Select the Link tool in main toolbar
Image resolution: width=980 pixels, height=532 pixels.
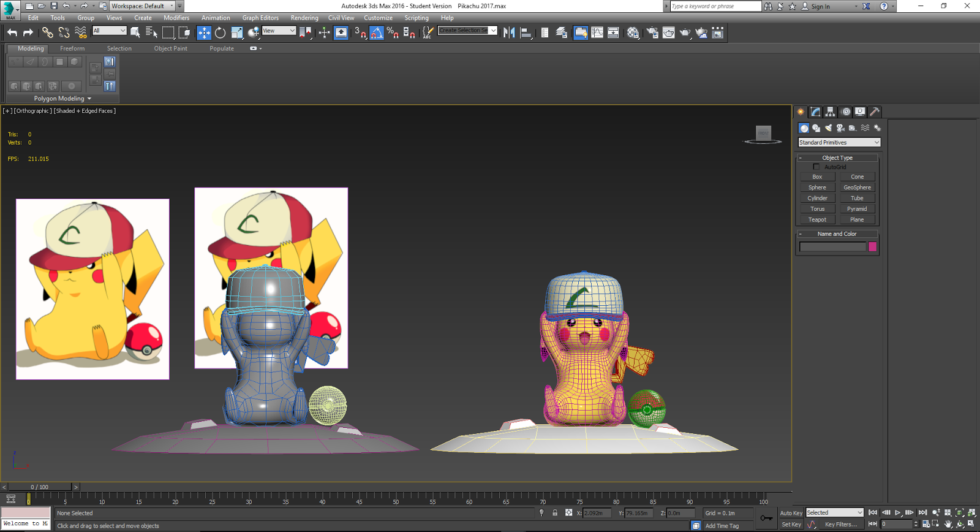47,32
